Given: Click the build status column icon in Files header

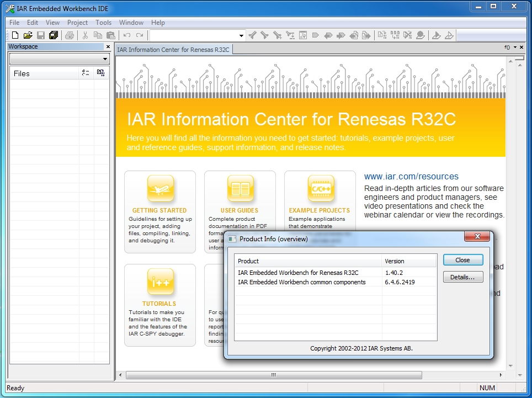Looking at the screenshot, I should pos(101,73).
